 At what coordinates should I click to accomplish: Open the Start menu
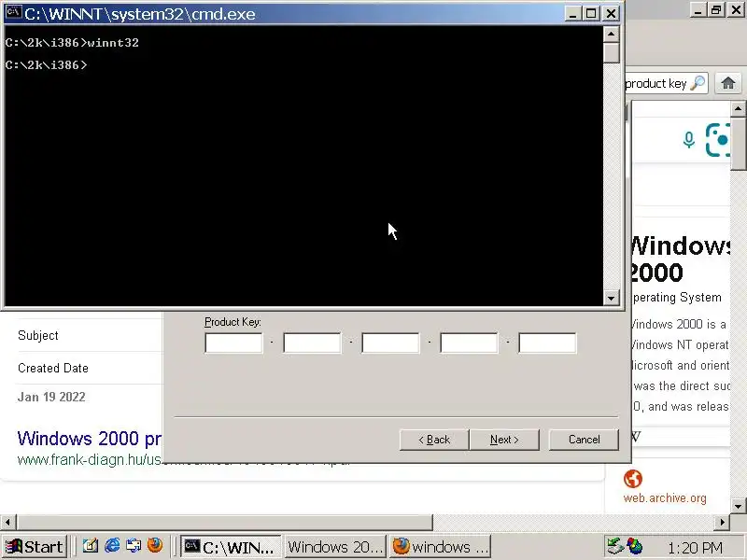(x=35, y=546)
